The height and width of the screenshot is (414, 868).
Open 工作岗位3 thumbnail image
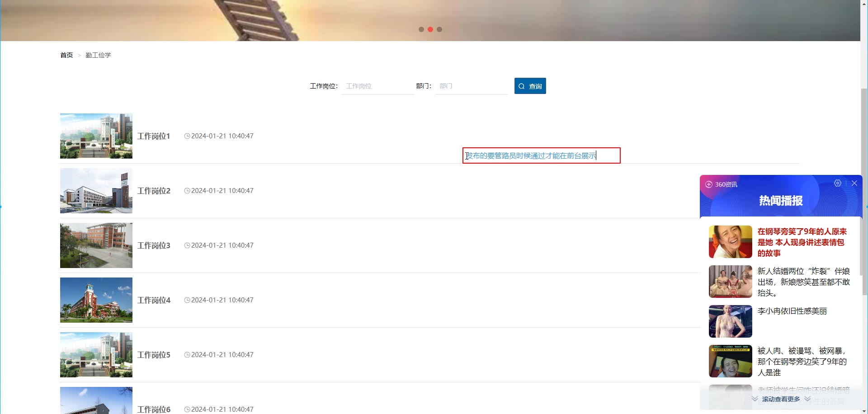pos(96,245)
